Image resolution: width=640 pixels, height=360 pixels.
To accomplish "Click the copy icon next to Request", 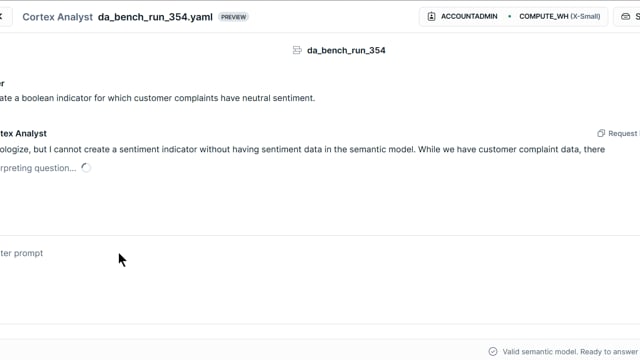I will click(601, 133).
